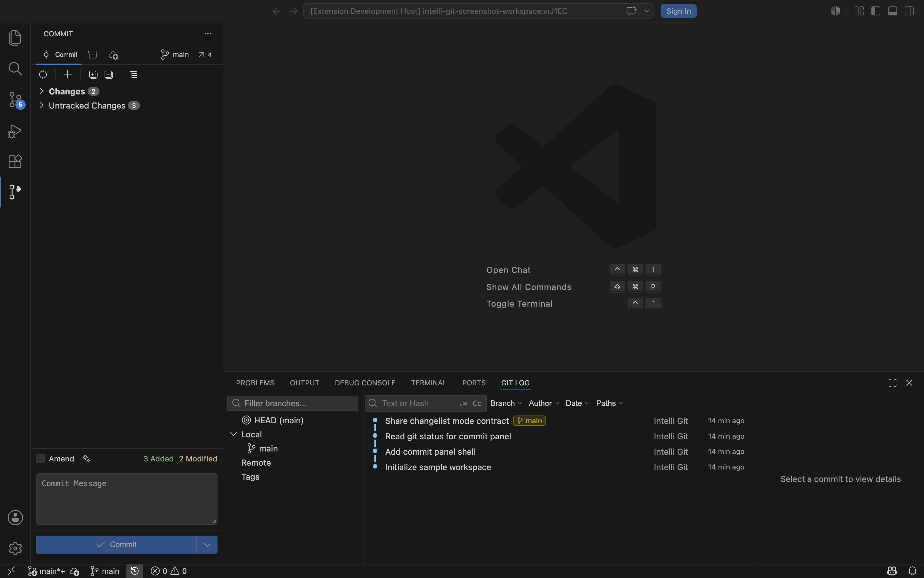Toggle the Primary Side Bar visibility
924x578 pixels.
876,11
